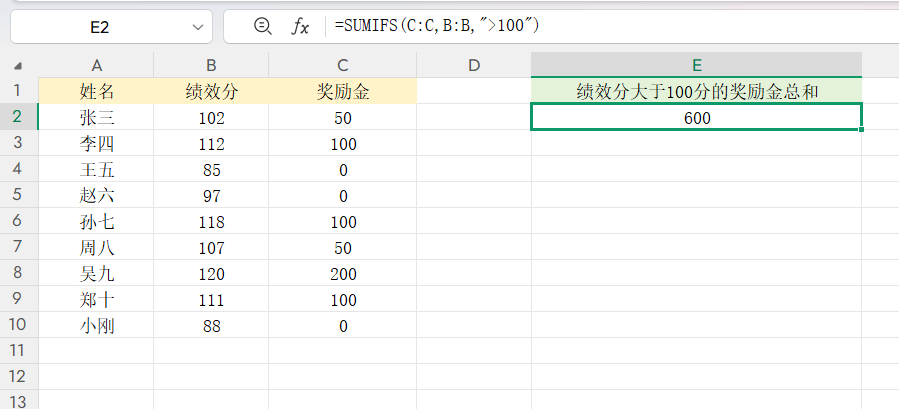Image resolution: width=899 pixels, height=409 pixels.
Task: Select row 12 header
Action: [x=19, y=376]
